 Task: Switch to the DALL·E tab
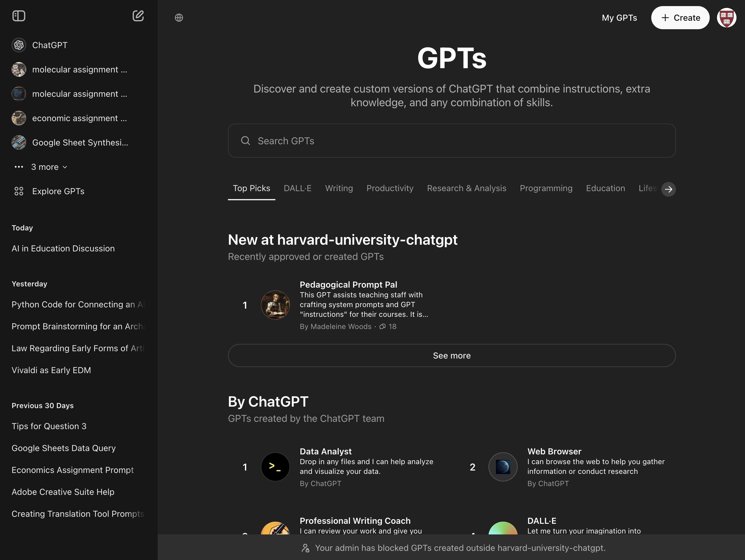pos(297,188)
